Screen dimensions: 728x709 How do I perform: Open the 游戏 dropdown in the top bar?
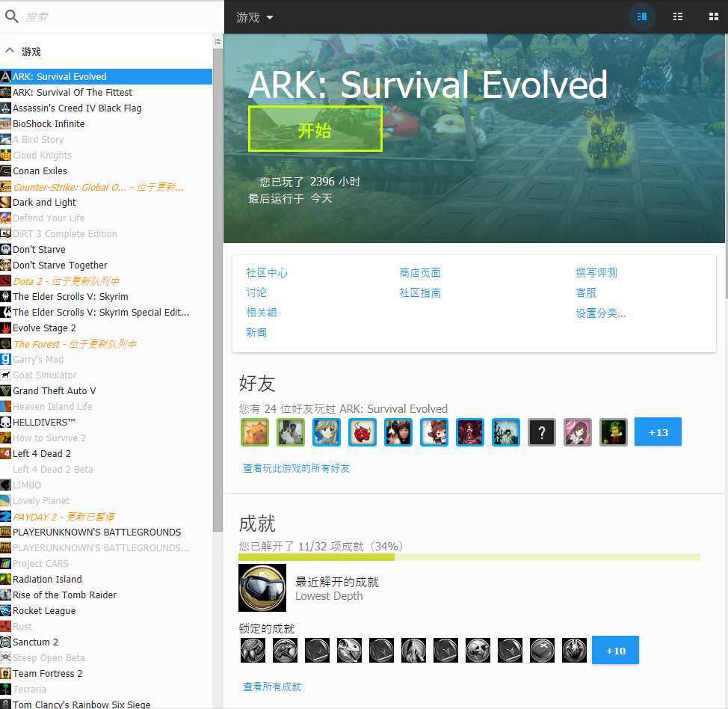coord(254,17)
